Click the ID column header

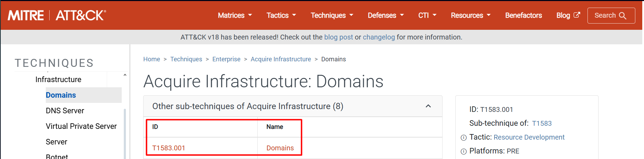tap(155, 127)
